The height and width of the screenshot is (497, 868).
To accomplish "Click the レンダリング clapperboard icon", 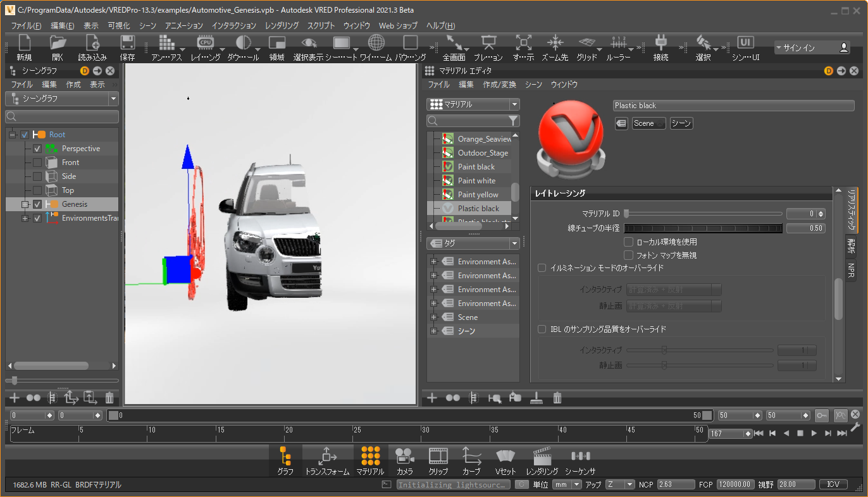I will click(x=542, y=456).
